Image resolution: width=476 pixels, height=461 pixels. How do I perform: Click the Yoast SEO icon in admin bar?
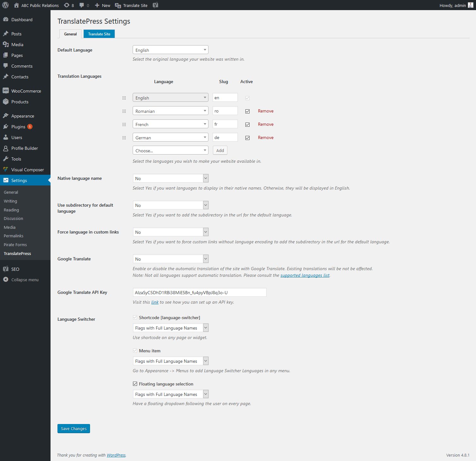(x=155, y=5)
